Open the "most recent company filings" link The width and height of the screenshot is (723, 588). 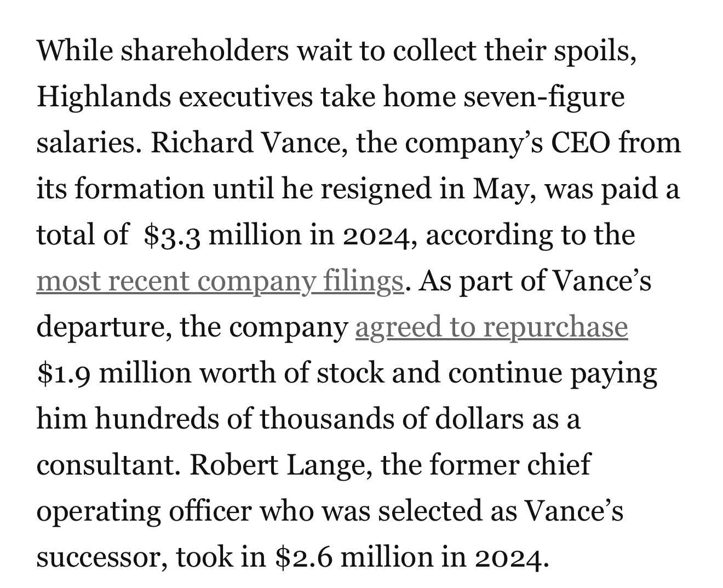pyautogui.click(x=220, y=282)
